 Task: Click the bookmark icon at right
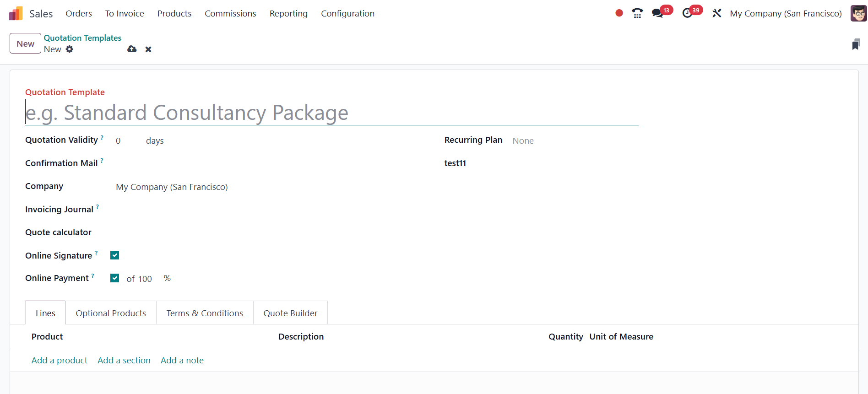(856, 44)
